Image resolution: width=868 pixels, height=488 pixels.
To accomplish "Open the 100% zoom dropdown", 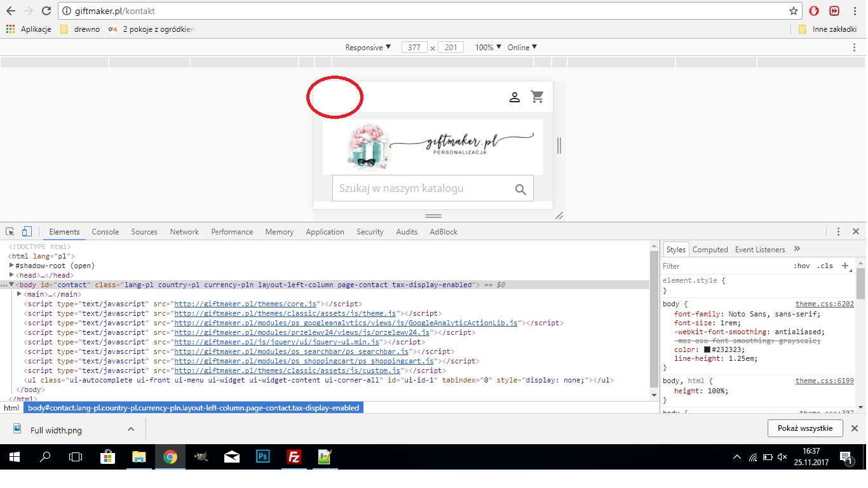I will tap(488, 48).
